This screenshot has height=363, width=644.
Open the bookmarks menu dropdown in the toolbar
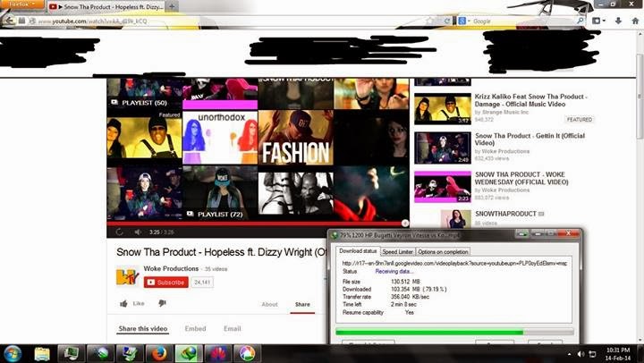598,21
